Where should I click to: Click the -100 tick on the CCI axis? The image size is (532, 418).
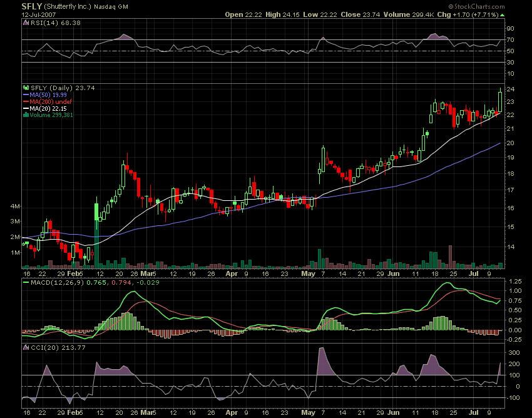[513, 397]
